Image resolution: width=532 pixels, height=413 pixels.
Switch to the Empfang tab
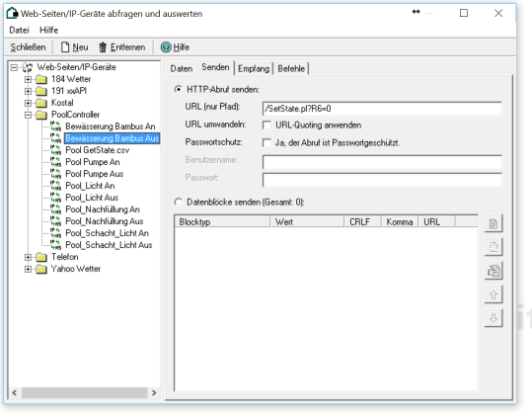(x=254, y=68)
